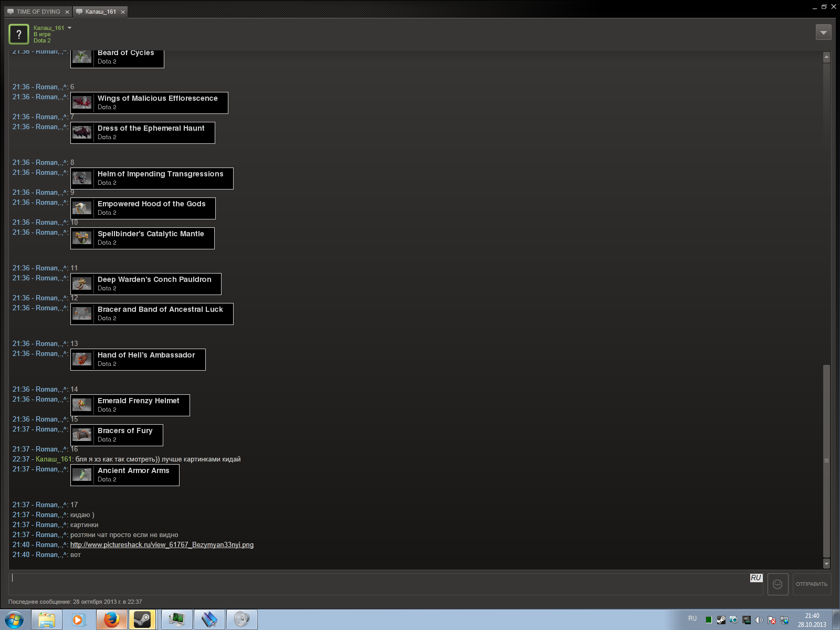
Task: Open monitor utility icon in taskbar
Action: [176, 620]
